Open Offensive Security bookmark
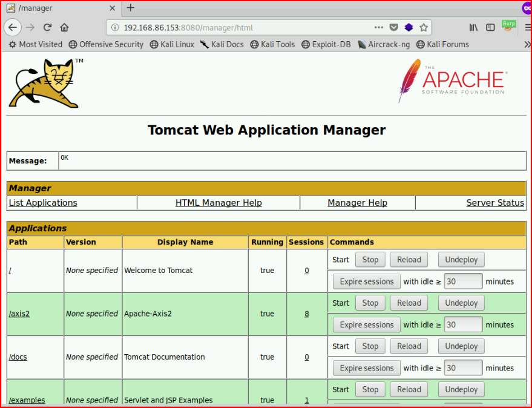532x408 pixels. pos(106,44)
